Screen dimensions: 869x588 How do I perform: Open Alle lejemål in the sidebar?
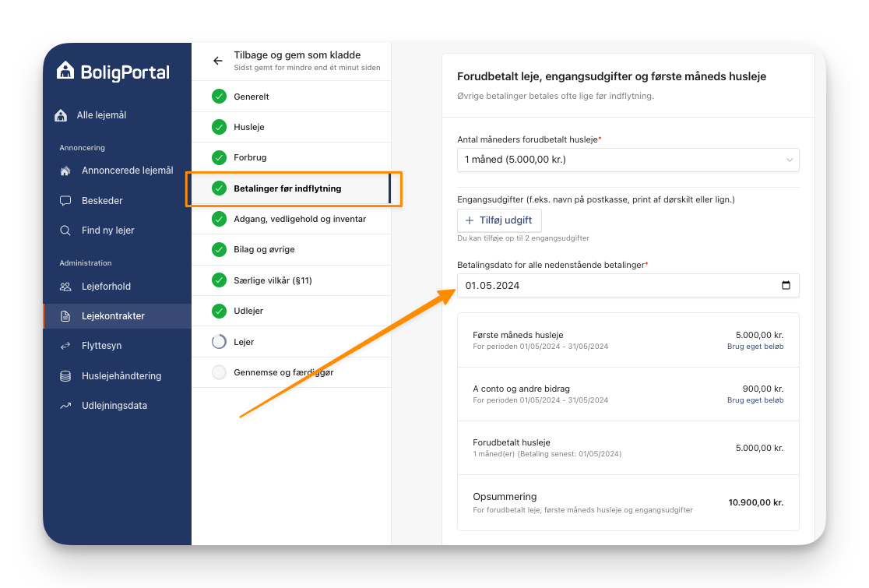click(117, 115)
